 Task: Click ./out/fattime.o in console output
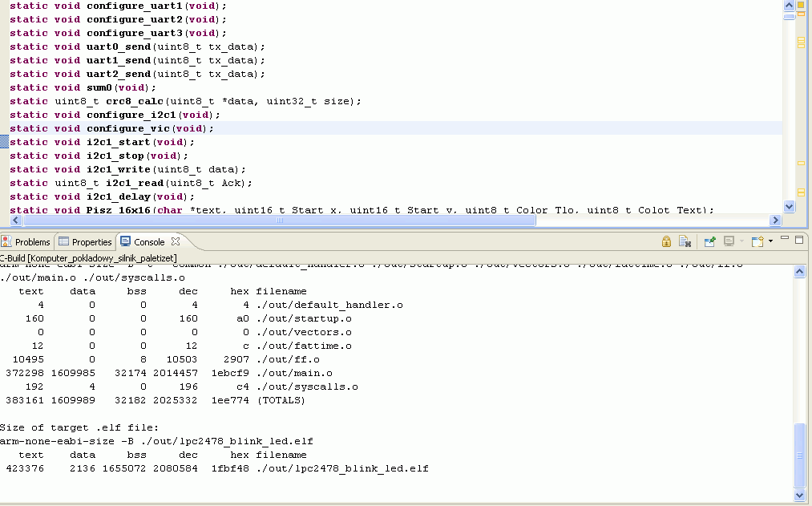pos(304,346)
